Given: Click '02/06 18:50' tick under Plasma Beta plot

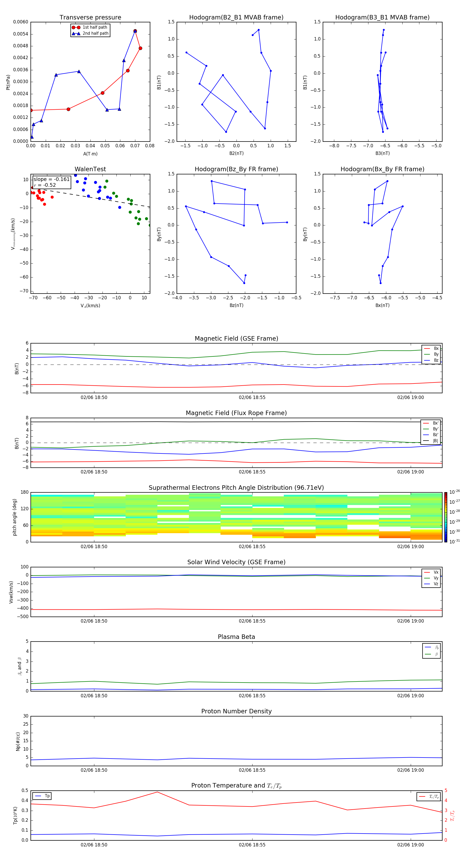Looking at the screenshot, I should coord(94,696).
